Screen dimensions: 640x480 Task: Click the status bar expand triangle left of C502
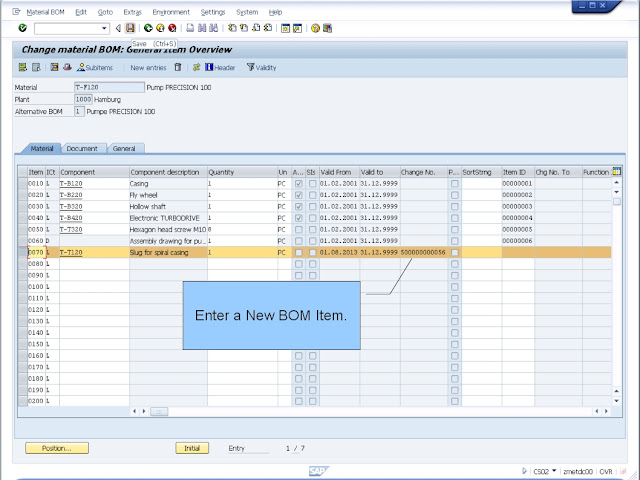tap(524, 471)
